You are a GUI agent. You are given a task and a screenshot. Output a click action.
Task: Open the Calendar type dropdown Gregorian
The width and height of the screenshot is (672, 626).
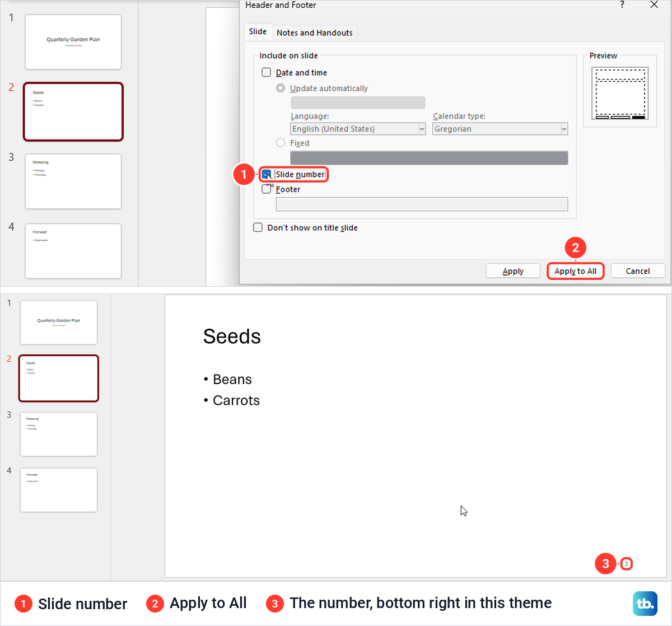(500, 129)
